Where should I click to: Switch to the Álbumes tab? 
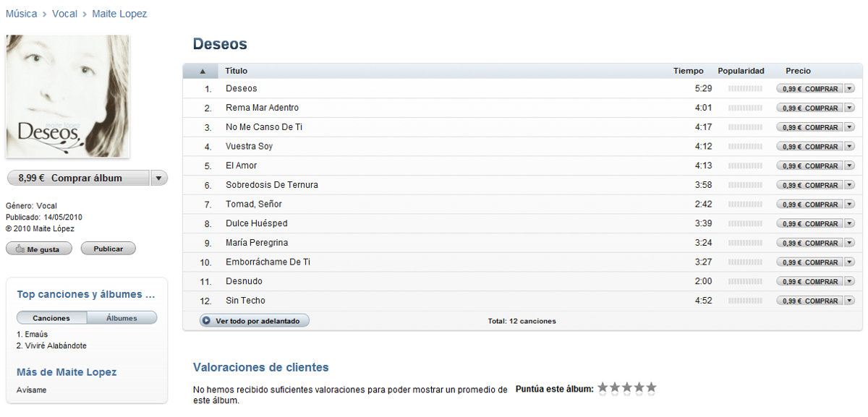122,318
